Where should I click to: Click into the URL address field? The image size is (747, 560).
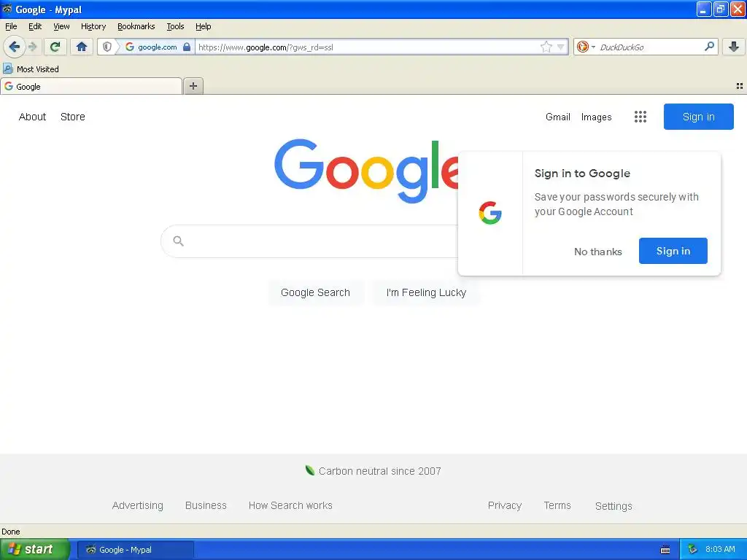click(x=367, y=47)
